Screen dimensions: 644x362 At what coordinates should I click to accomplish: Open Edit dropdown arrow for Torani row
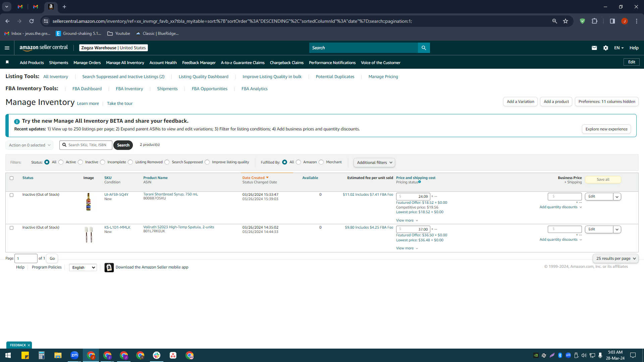617,197
